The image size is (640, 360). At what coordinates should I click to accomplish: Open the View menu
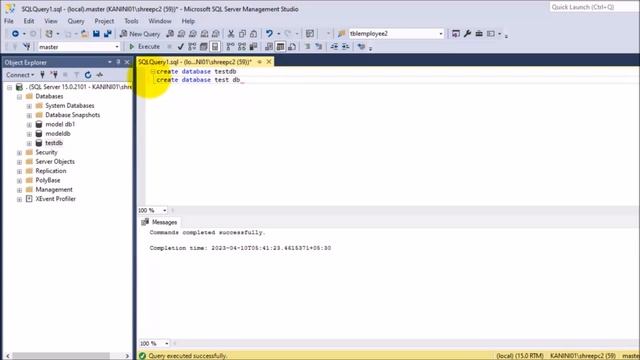click(51, 21)
